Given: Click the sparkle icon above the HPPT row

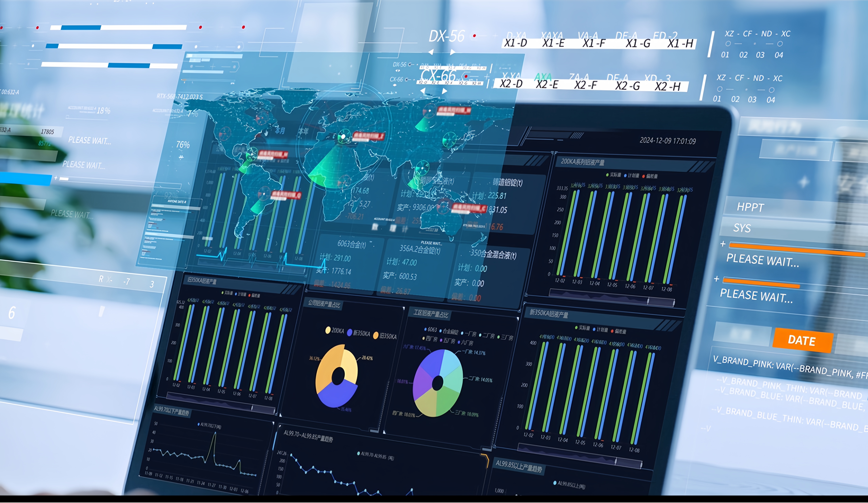Looking at the screenshot, I should pos(804,182).
